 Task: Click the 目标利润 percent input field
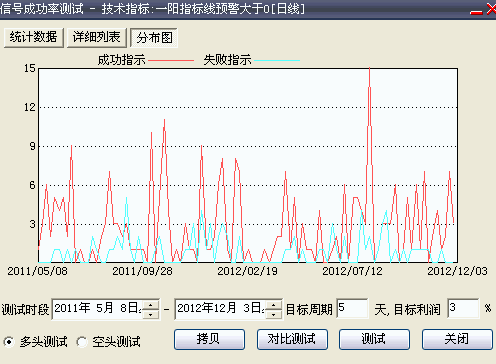coord(463,308)
